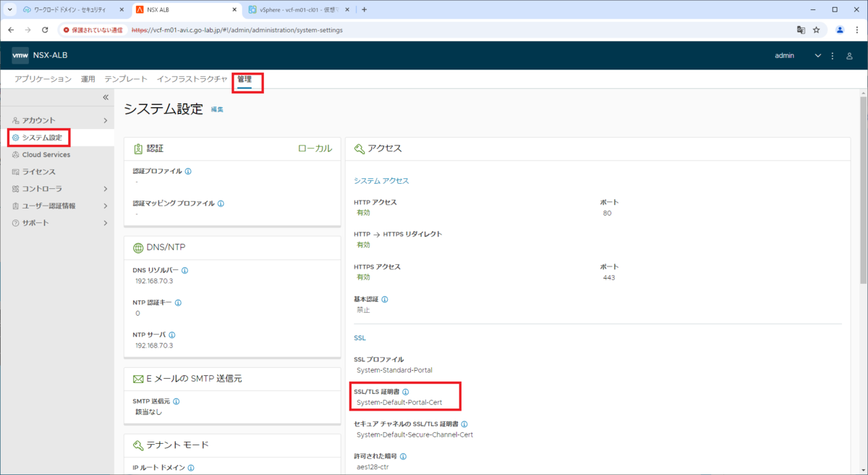This screenshot has width=868, height=475.
Task: Click the DNS/NTP globe icon
Action: [x=138, y=248]
